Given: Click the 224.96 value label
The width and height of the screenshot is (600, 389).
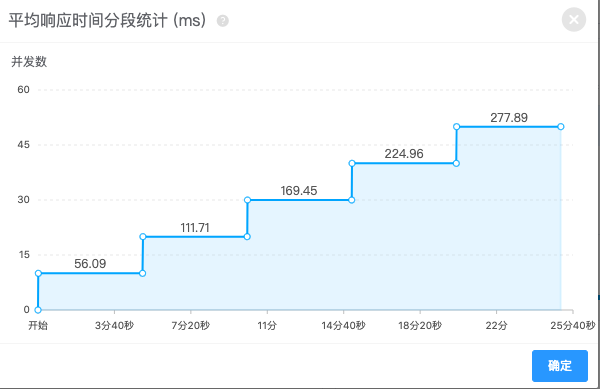Looking at the screenshot, I should tap(404, 154).
